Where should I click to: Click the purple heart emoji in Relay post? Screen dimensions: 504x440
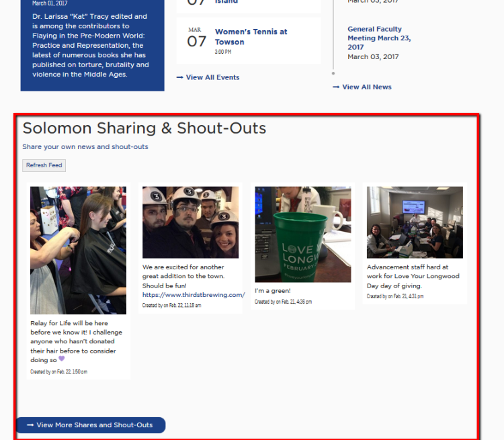[61, 359]
